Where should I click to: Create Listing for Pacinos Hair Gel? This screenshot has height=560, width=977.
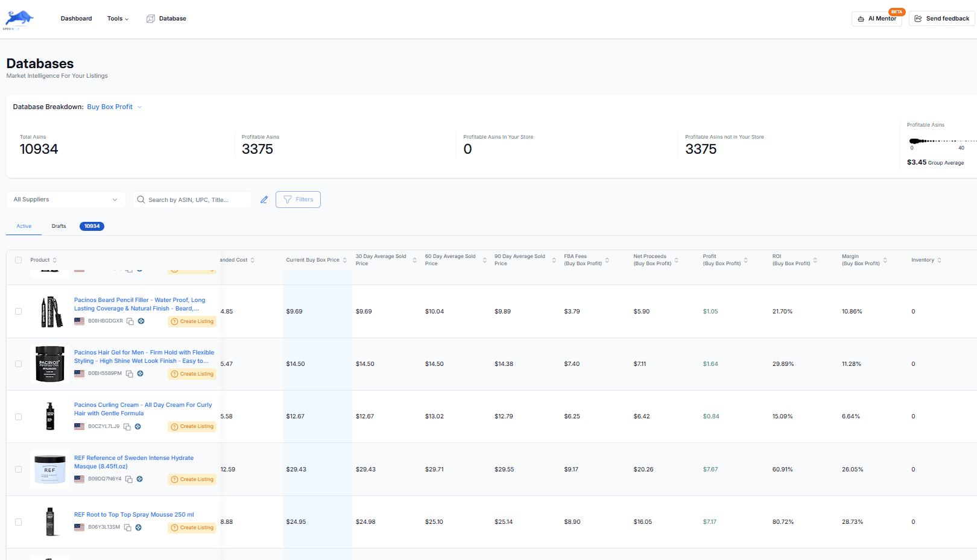192,374
